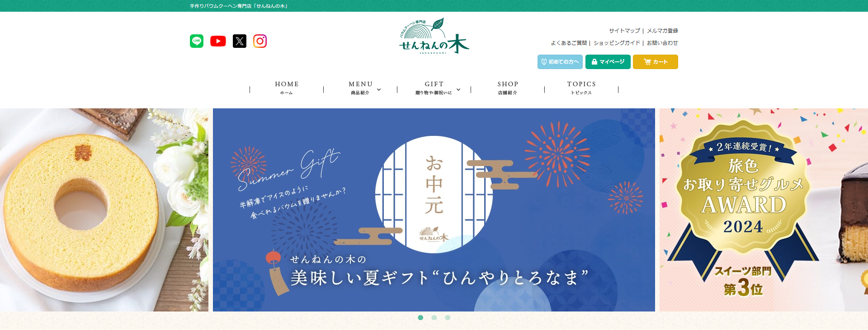This screenshot has width=868, height=330.
Task: Open the Instagram icon
Action: (x=260, y=41)
